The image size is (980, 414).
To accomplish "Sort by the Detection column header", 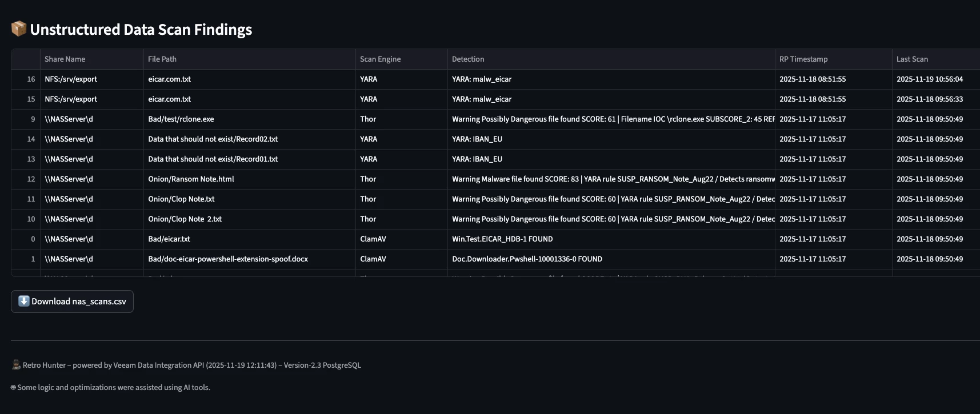I will [468, 59].
